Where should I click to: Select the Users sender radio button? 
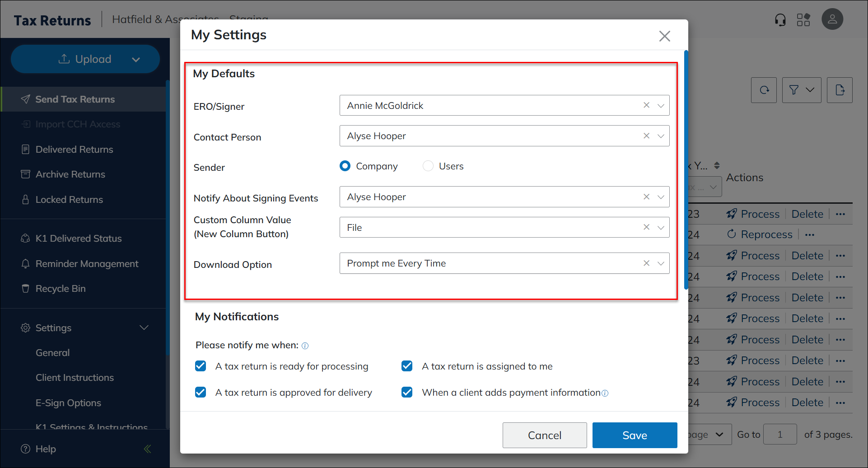click(x=428, y=166)
